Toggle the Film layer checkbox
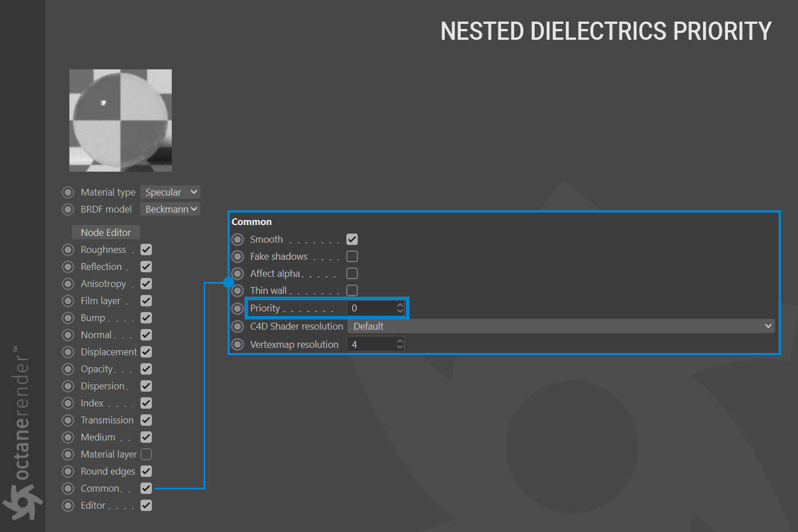The width and height of the screenshot is (798, 532). (x=146, y=301)
